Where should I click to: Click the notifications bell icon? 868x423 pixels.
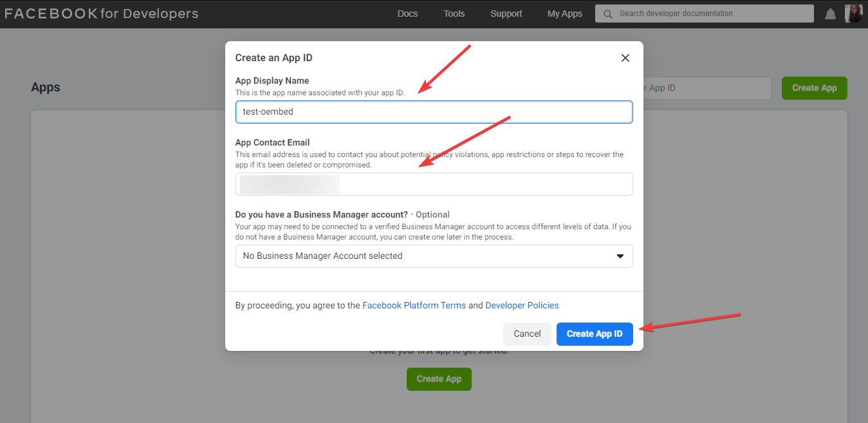coord(831,14)
